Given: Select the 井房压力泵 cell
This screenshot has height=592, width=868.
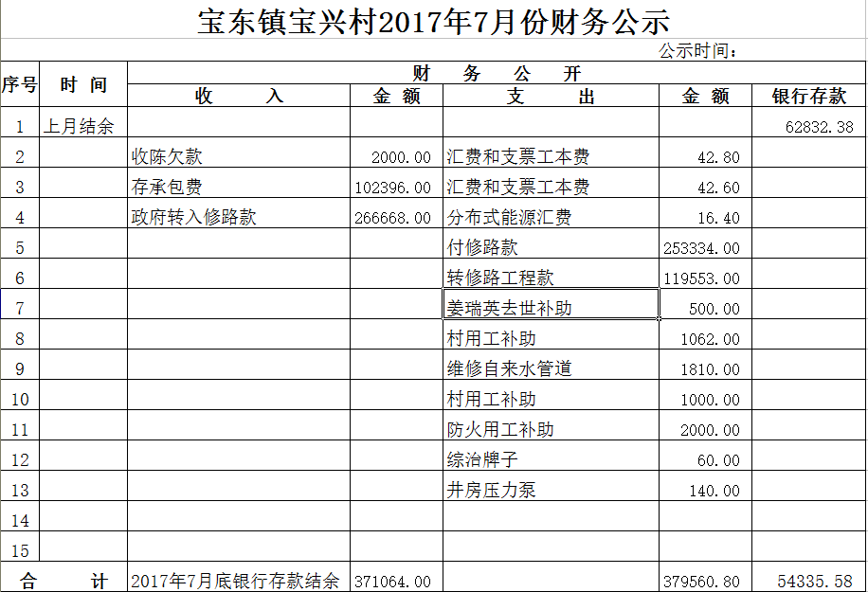Looking at the screenshot, I should (551, 486).
